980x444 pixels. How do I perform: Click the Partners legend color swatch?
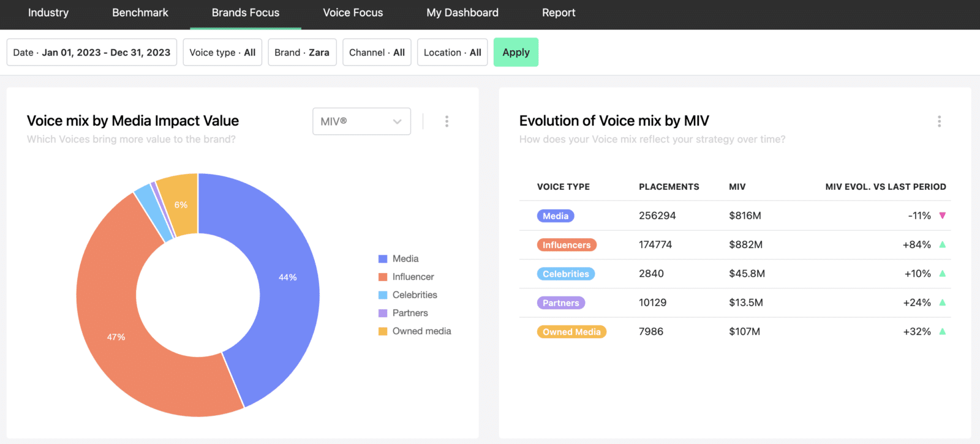click(383, 314)
